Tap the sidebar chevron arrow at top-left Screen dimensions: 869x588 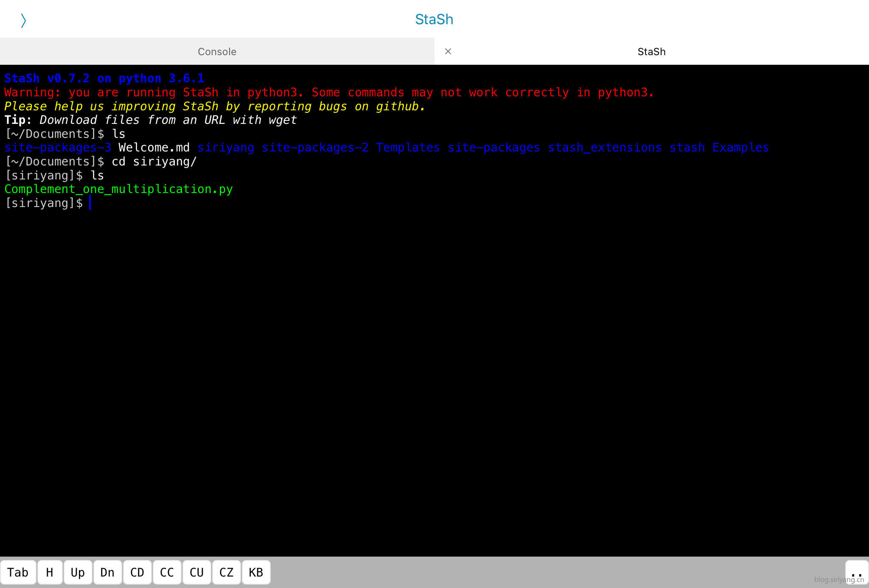pyautogui.click(x=23, y=20)
